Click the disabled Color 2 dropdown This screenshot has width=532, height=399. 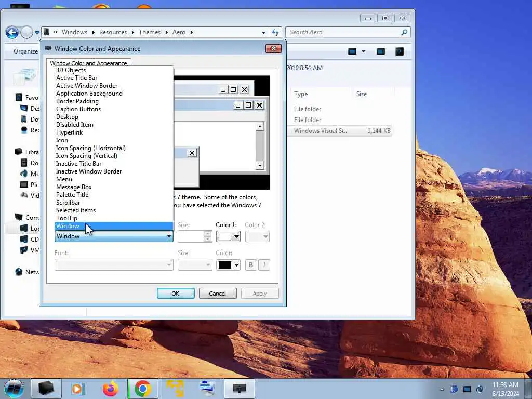[257, 236]
